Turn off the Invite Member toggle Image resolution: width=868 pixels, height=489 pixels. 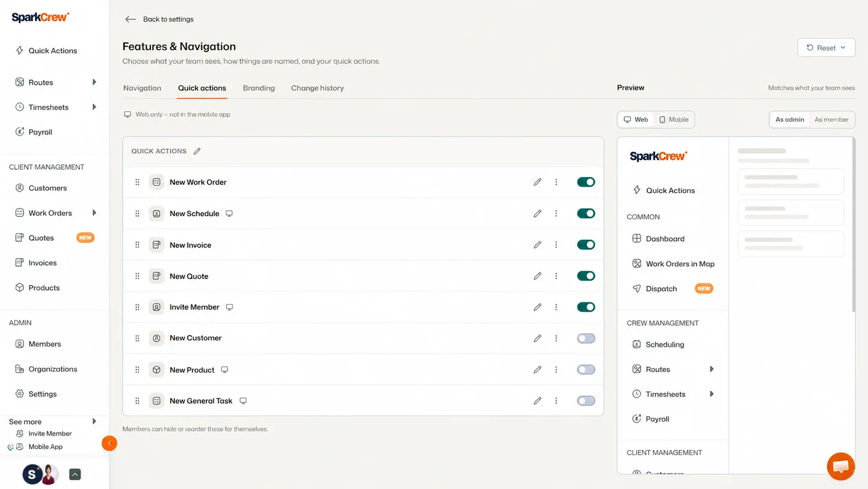click(586, 307)
